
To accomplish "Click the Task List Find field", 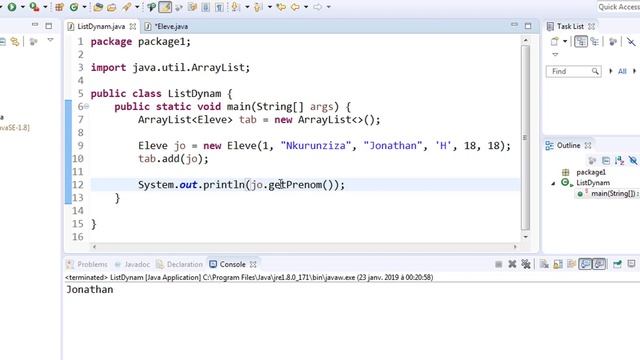I will (573, 71).
